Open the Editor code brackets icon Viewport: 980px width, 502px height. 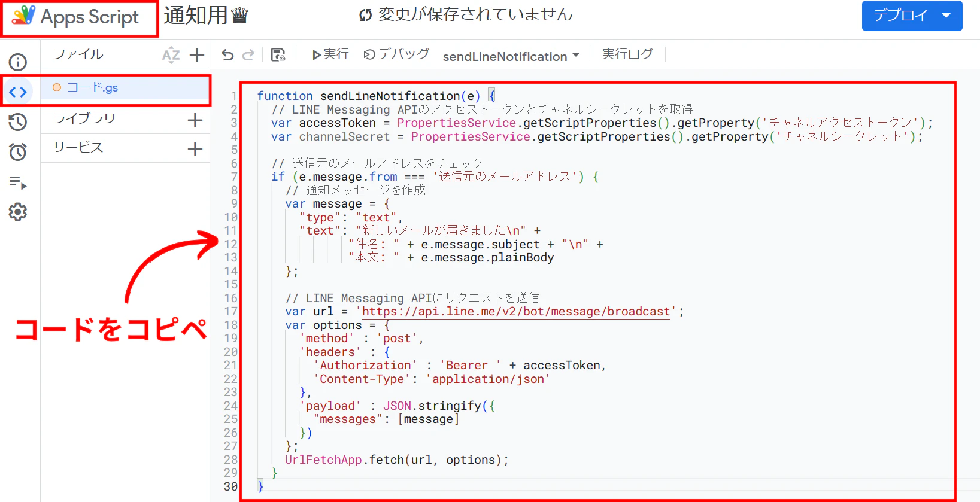(18, 92)
